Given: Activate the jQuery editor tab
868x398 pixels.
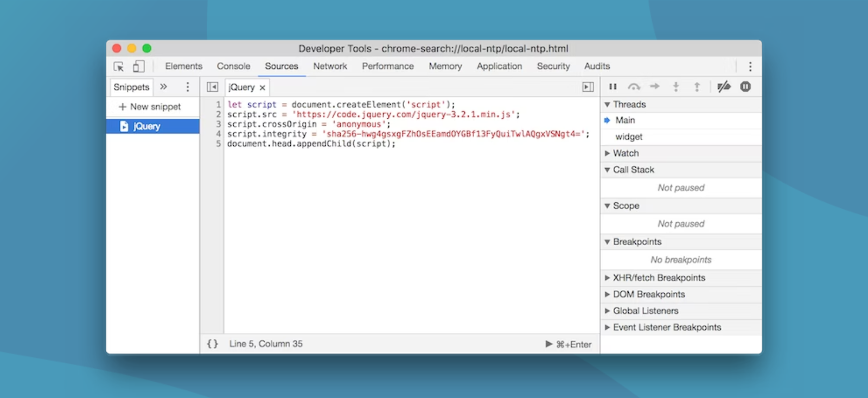Looking at the screenshot, I should [x=241, y=87].
